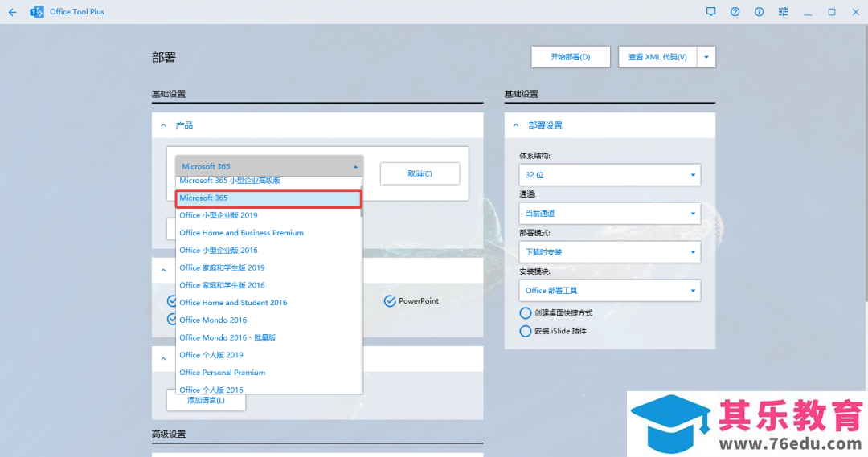Select Office 小型企业版 2019

coord(269,215)
